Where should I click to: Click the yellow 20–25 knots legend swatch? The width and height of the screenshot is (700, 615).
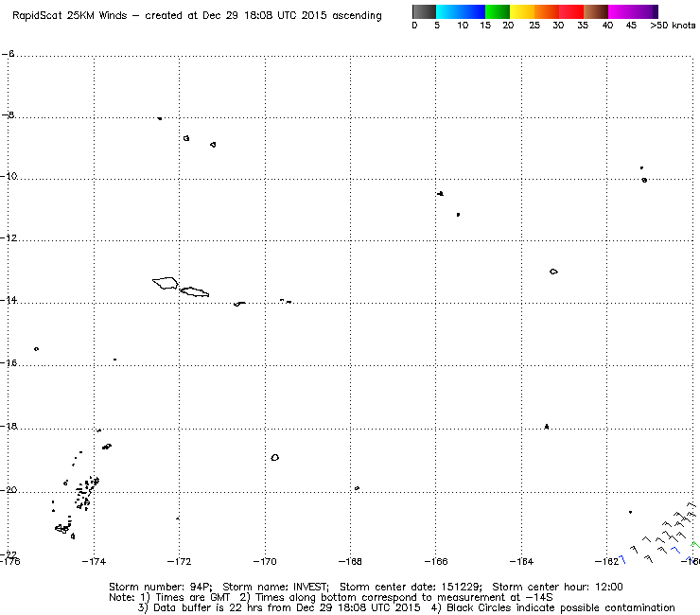522,11
